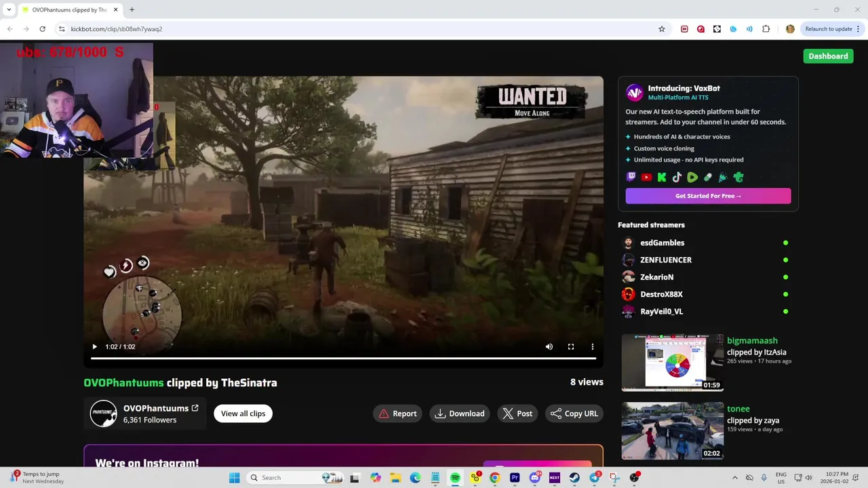Image resolution: width=868 pixels, height=488 pixels.
Task: Click the blue sound waves extension icon
Action: [x=749, y=29]
